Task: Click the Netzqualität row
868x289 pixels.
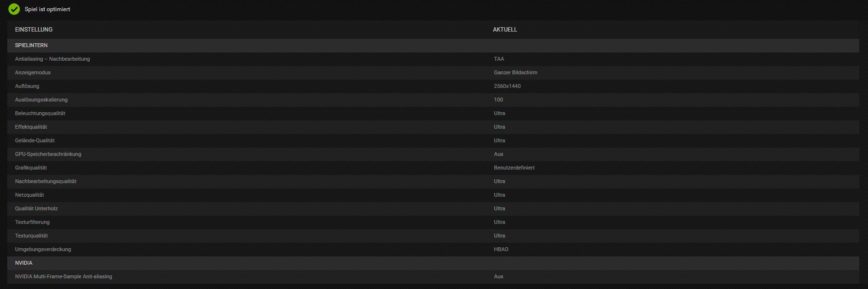Action: [x=433, y=195]
